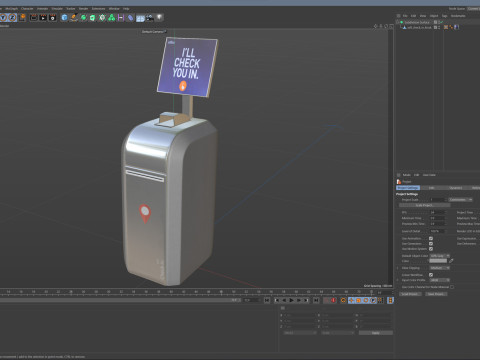
Task: Select the Spline Pen tool icon
Action: (74, 17)
